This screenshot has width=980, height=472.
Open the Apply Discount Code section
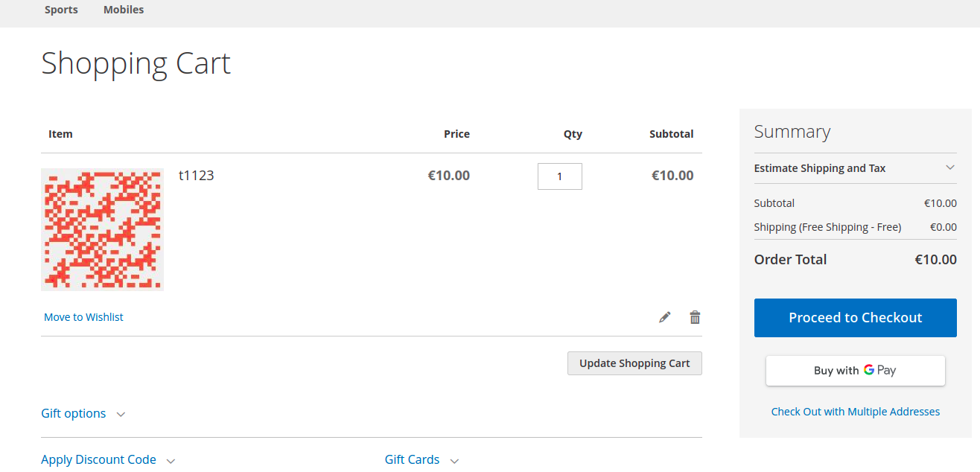coord(98,459)
